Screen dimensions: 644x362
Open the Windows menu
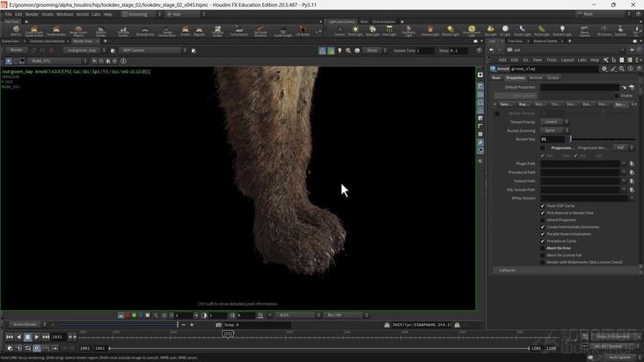pos(64,14)
